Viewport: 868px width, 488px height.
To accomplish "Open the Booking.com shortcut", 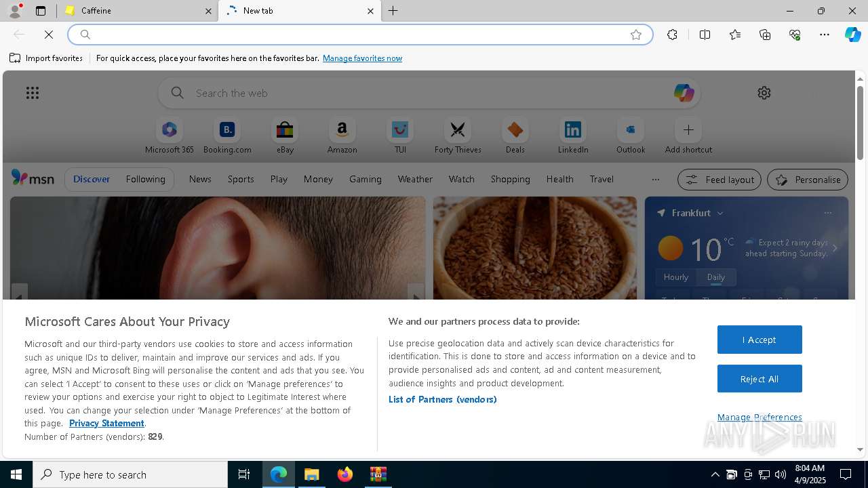I will (x=227, y=136).
